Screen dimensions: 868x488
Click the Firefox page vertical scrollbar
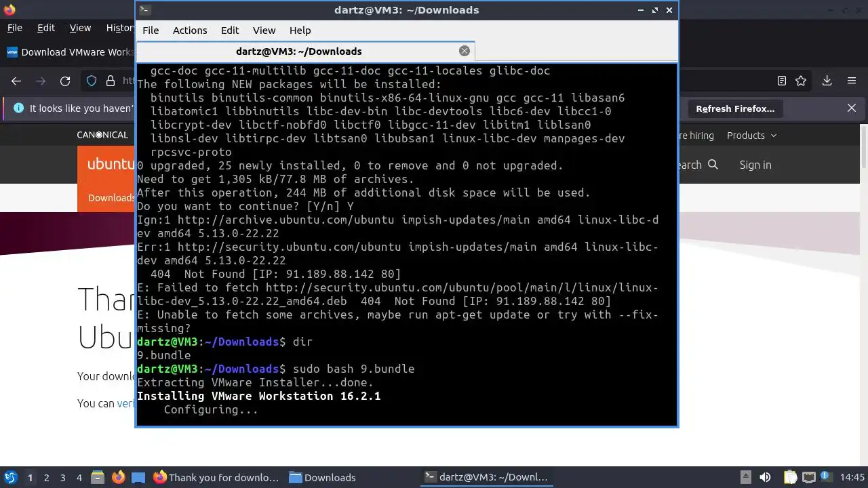864,146
